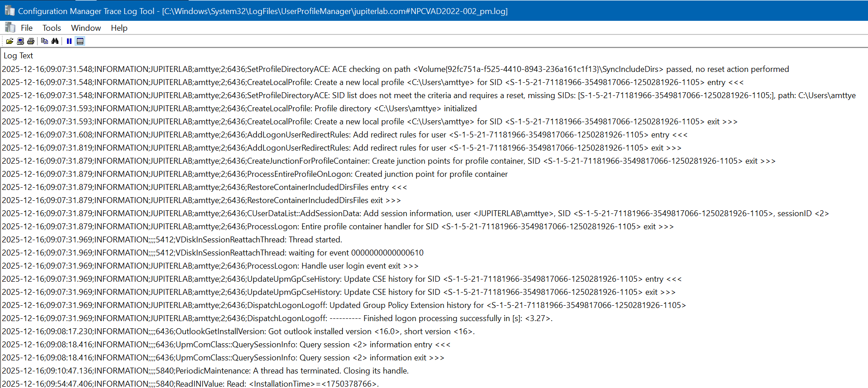Image resolution: width=868 pixels, height=388 pixels.
Task: Select the CreateLocalProfile 'entry <<<' log row
Action: click(434, 82)
